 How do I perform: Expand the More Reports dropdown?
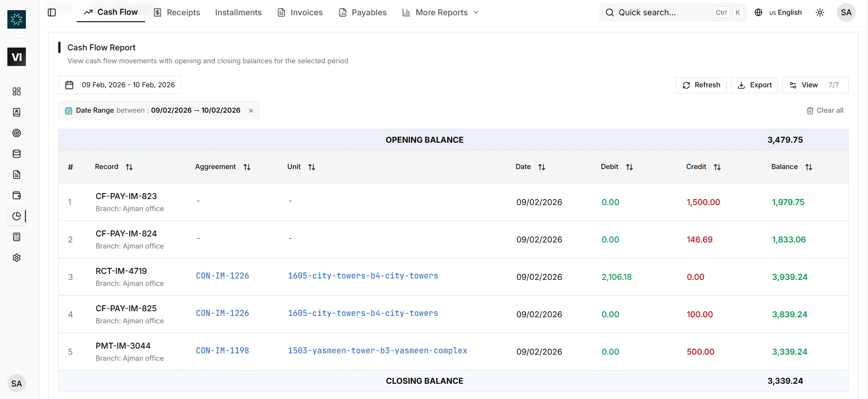(440, 12)
